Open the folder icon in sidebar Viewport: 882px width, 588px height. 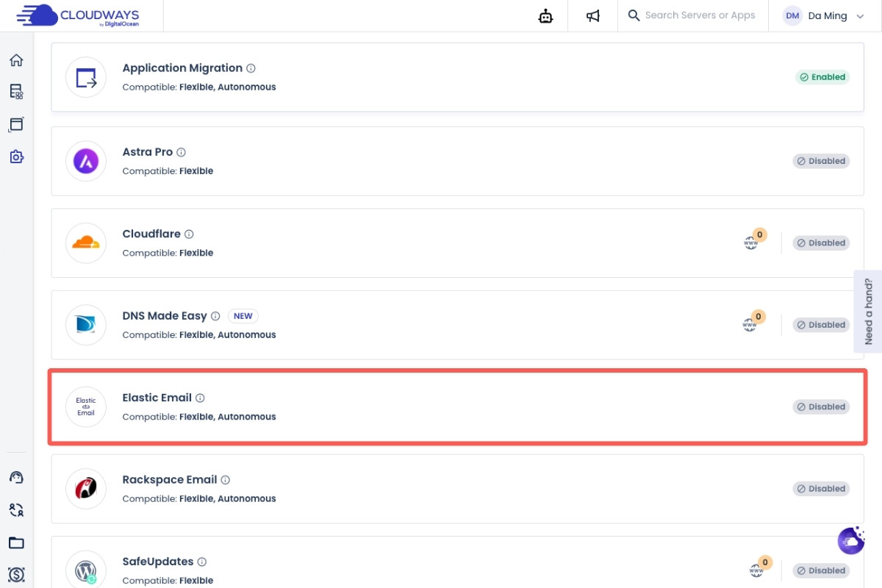click(x=16, y=543)
